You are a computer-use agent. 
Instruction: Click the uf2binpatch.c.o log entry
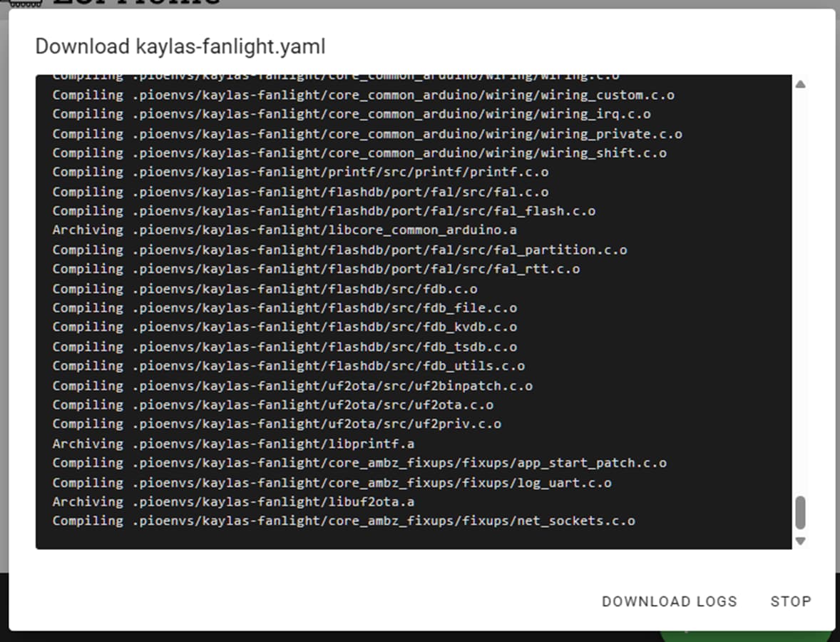pyautogui.click(x=292, y=386)
